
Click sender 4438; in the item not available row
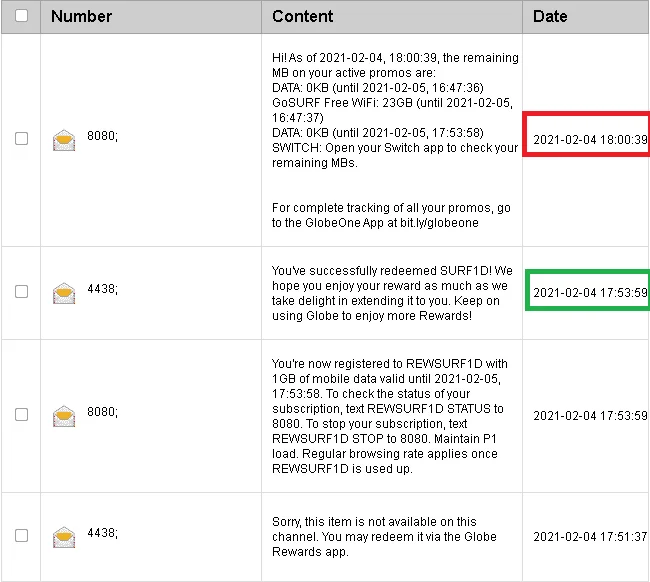click(102, 532)
